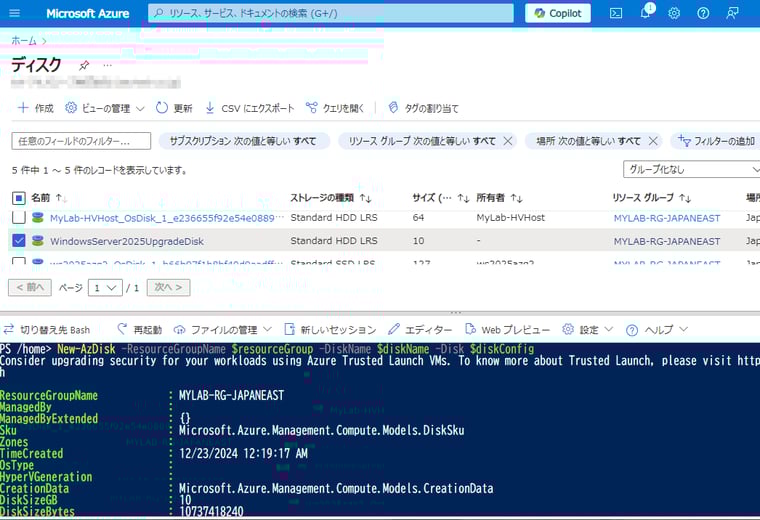The image size is (760, 520).
Task: Remove 場所 filter
Action: [653, 141]
